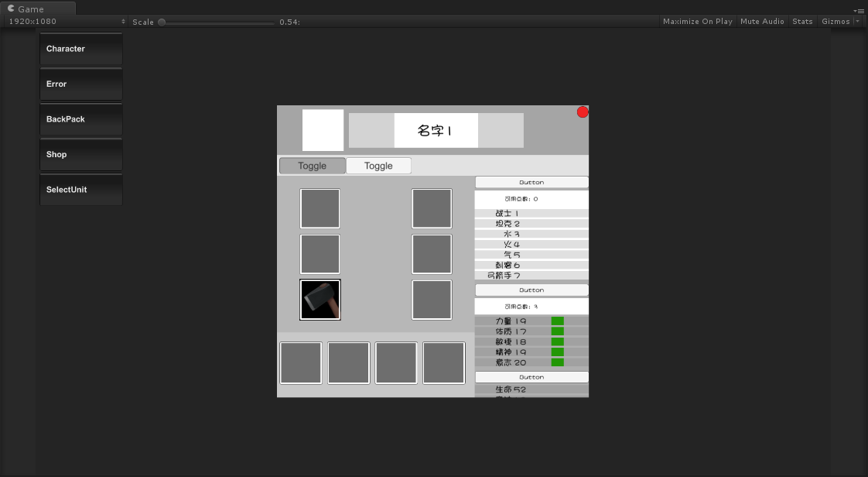868x477 pixels.
Task: Open the Shop button
Action: tap(80, 155)
